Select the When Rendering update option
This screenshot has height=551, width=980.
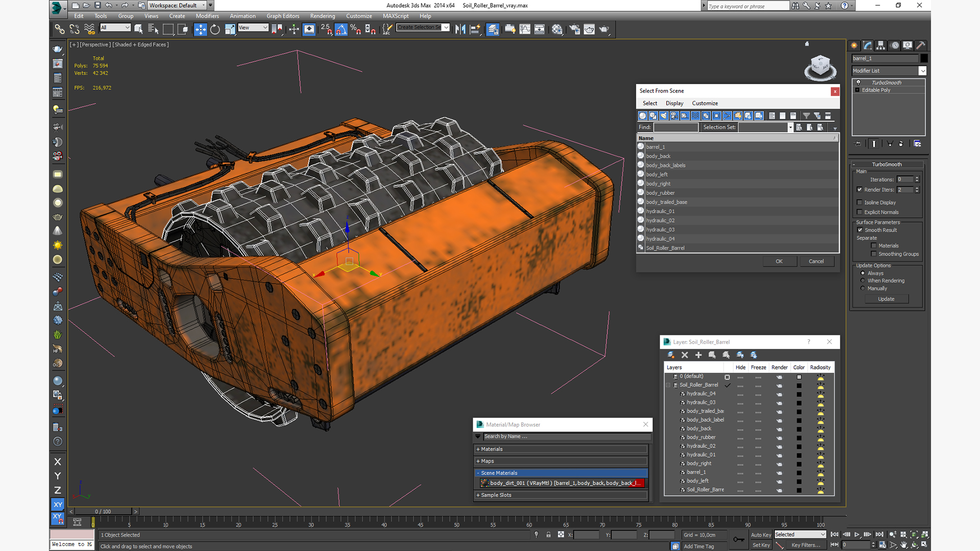tap(863, 281)
